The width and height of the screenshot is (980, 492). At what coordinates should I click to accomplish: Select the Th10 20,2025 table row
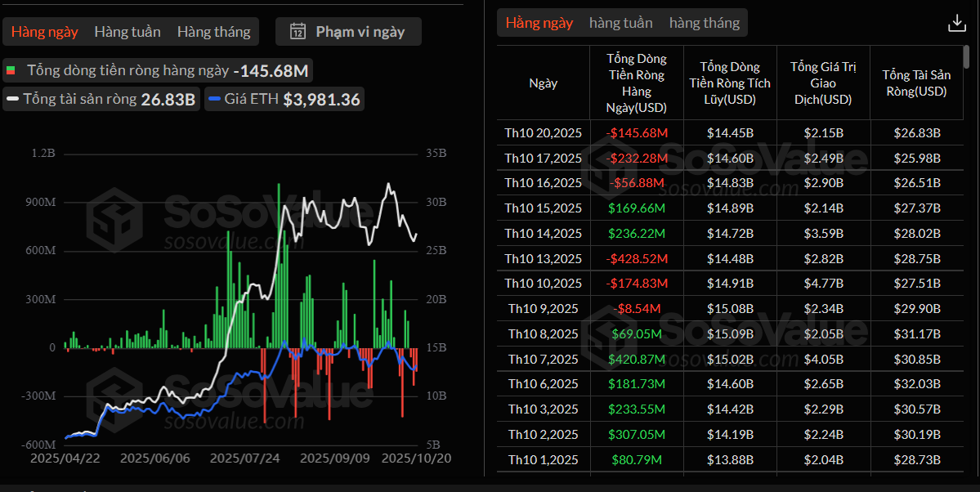[x=544, y=133]
